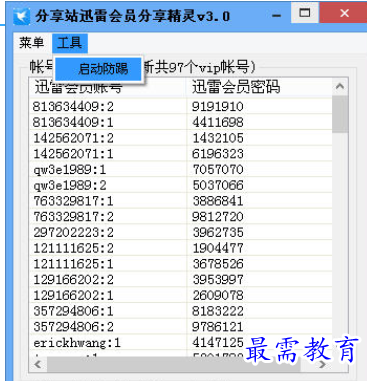367x381 pixels.
Task: Click the vertical scrollbar up arrow
Action: pyautogui.click(x=340, y=87)
